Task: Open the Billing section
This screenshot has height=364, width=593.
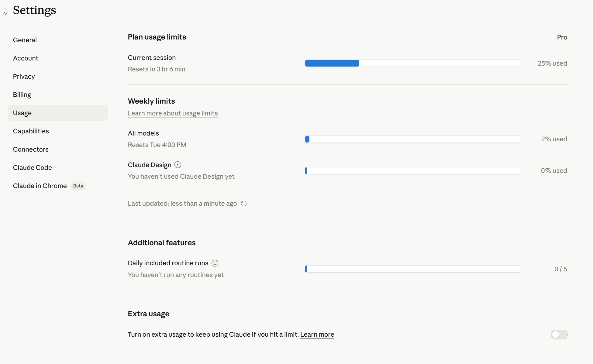Action: [22, 95]
